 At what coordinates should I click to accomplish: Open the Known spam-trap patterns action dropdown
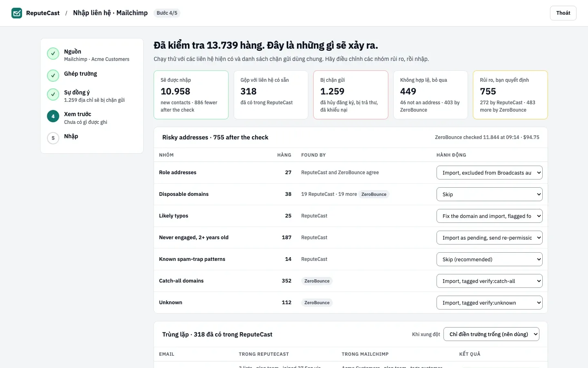490,259
